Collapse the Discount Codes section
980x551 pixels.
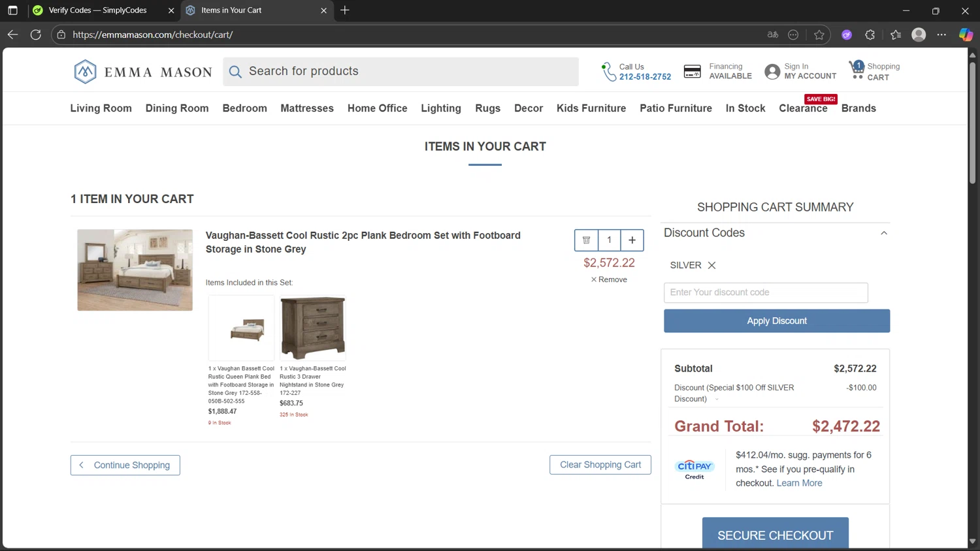pyautogui.click(x=883, y=233)
